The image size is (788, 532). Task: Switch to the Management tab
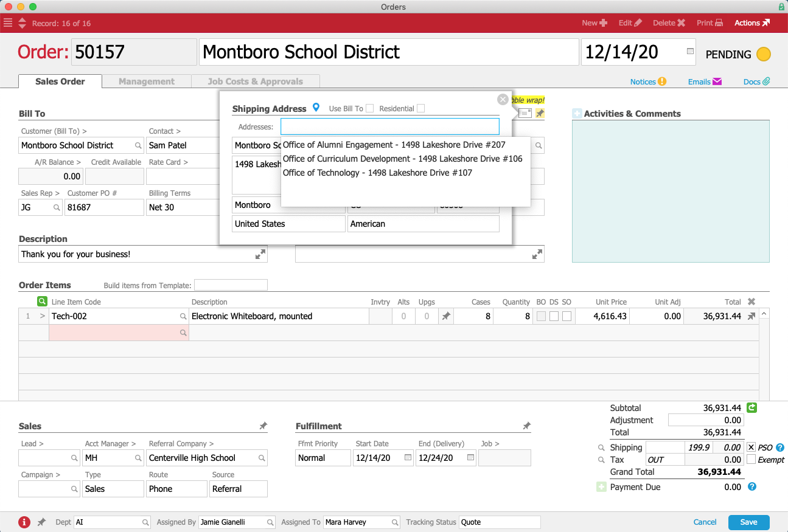(147, 81)
